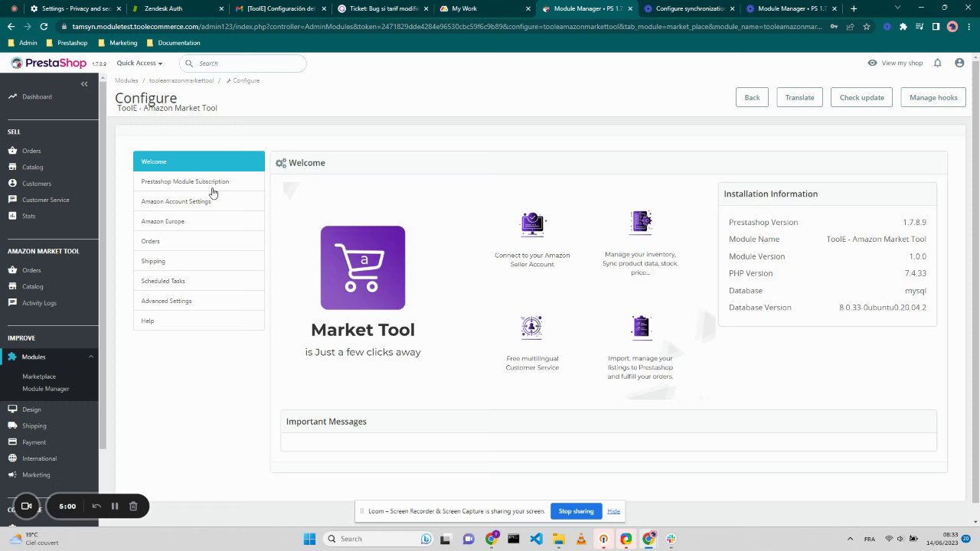Open the Advanced Settings tab
Viewport: 980px width, 551px height.
(x=199, y=301)
